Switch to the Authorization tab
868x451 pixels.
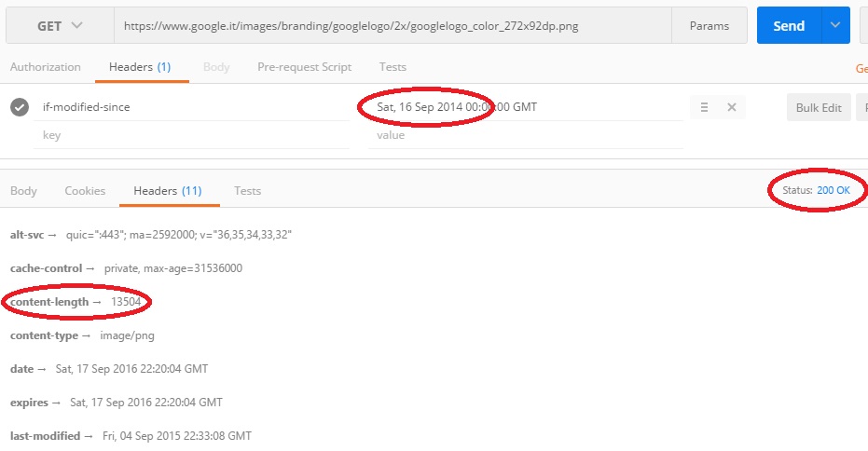(46, 67)
